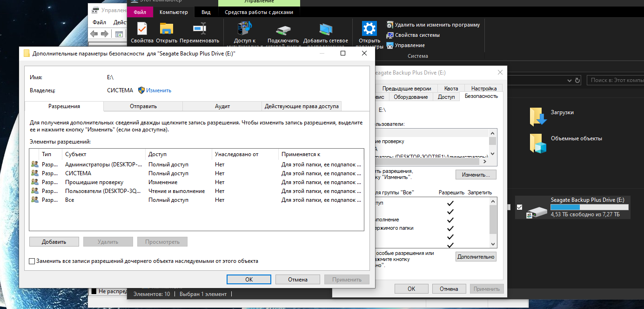This screenshot has height=309, width=644.
Task: Click the down arrow of the permissions list scrollbar
Action: (x=493, y=244)
